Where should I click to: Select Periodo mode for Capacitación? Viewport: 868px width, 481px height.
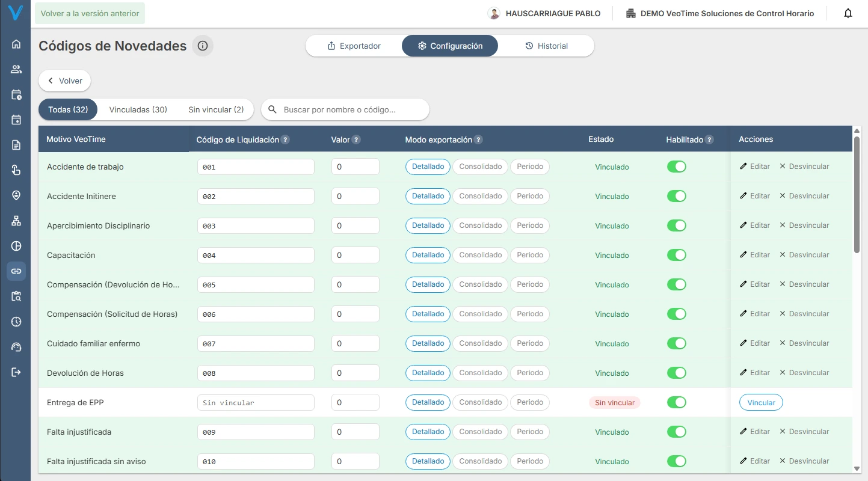tap(530, 255)
